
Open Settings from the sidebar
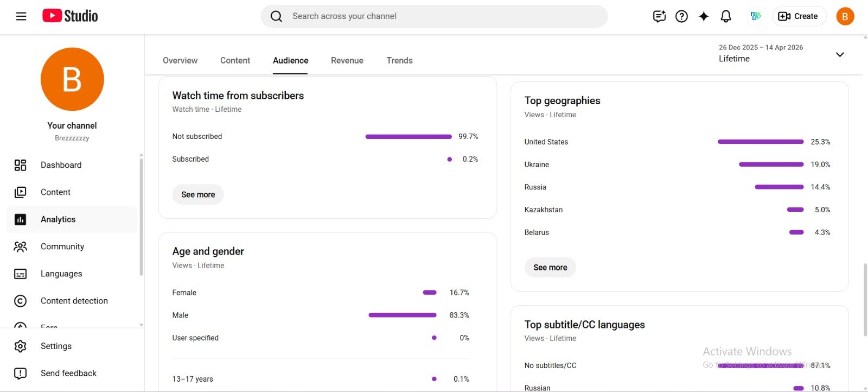pos(56,346)
